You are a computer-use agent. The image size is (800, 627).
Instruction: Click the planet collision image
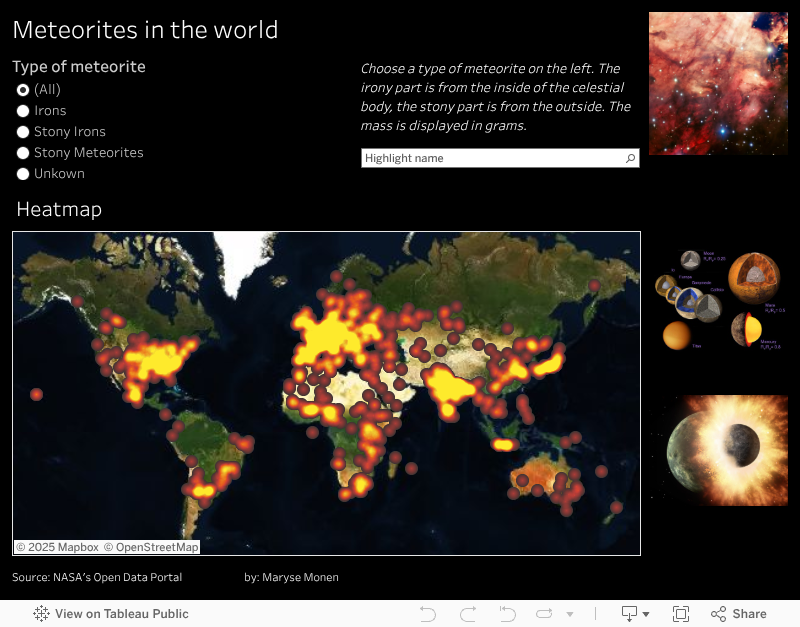coord(718,447)
